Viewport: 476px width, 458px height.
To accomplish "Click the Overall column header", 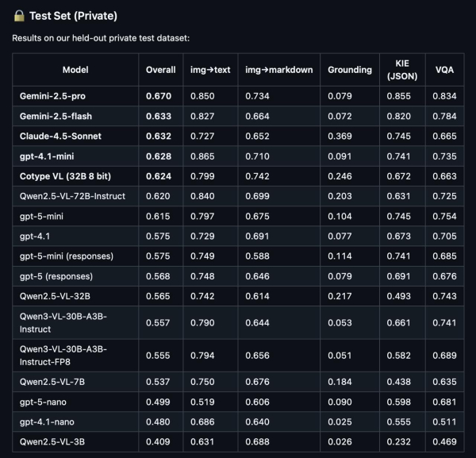I will coord(161,70).
